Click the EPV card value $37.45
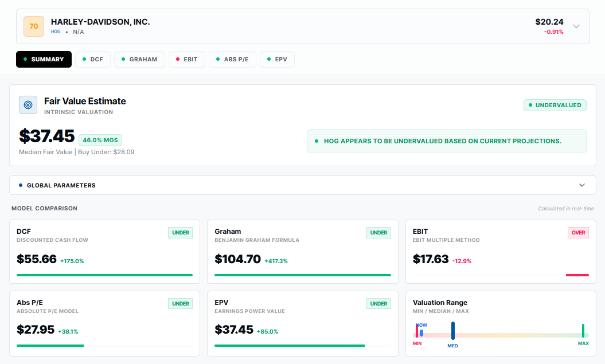Image resolution: width=605 pixels, height=364 pixels. point(234,330)
